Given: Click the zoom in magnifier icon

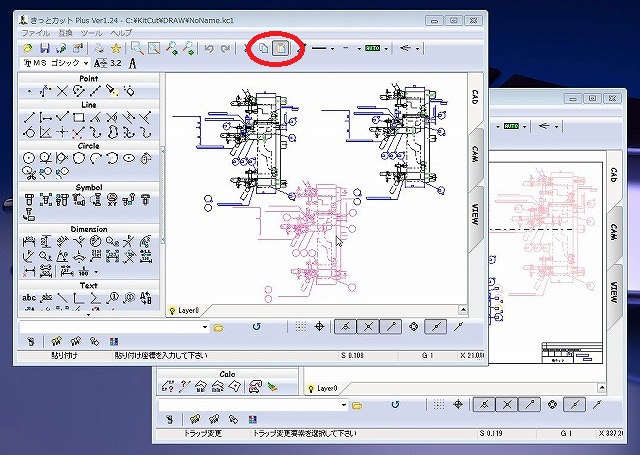Looking at the screenshot, I should point(171,49).
